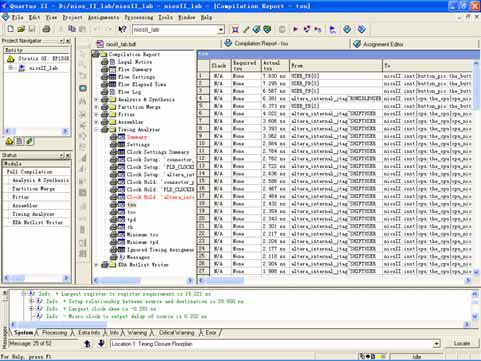Click the tsu table horizontal scrollbar right arrow
481x361 pixels.
468,280
